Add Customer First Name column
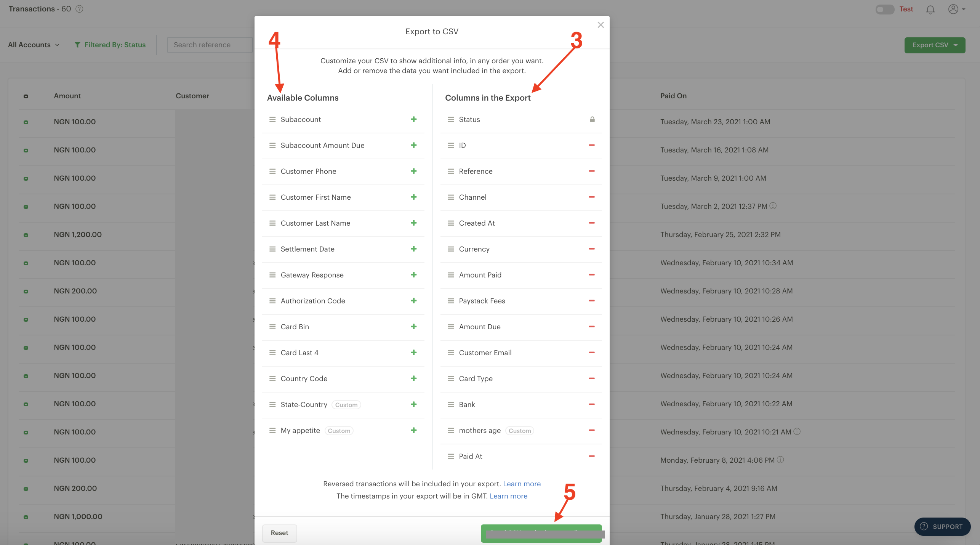 (x=414, y=197)
